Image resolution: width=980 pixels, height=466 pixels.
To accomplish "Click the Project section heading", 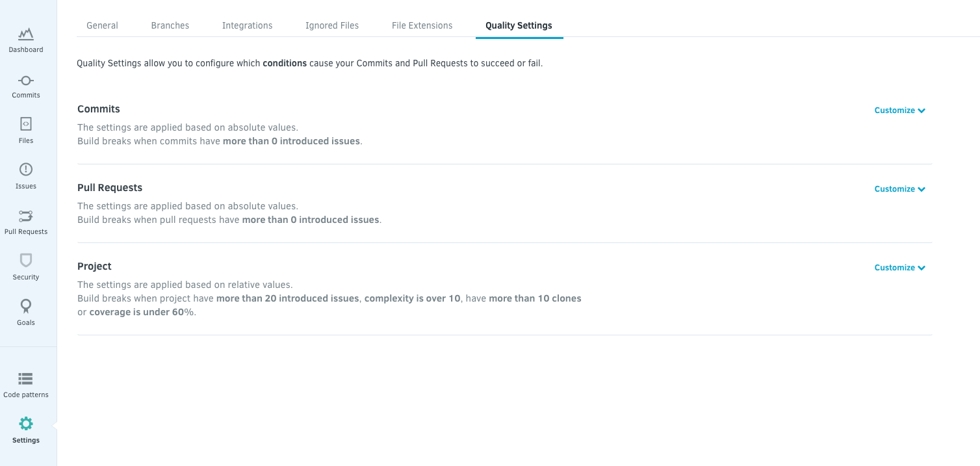I will 94,266.
